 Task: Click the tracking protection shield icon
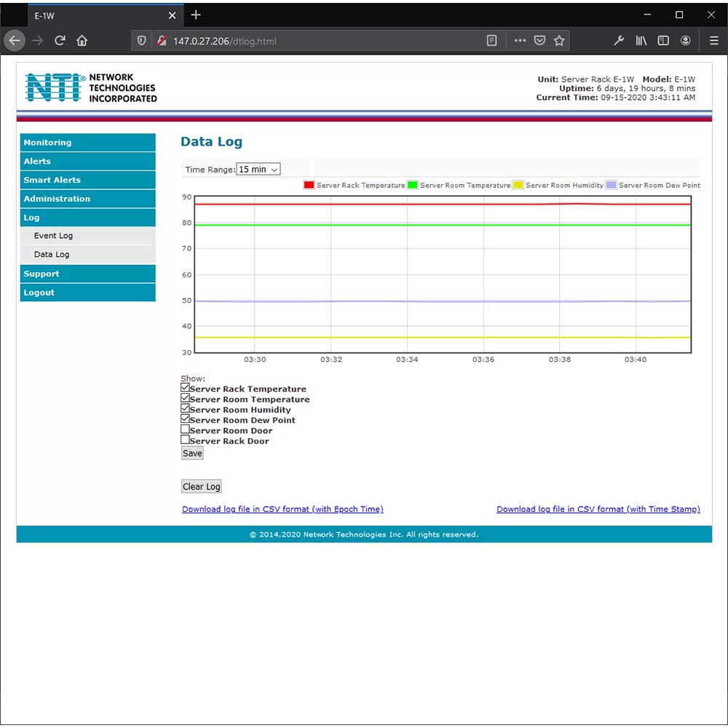coord(142,41)
